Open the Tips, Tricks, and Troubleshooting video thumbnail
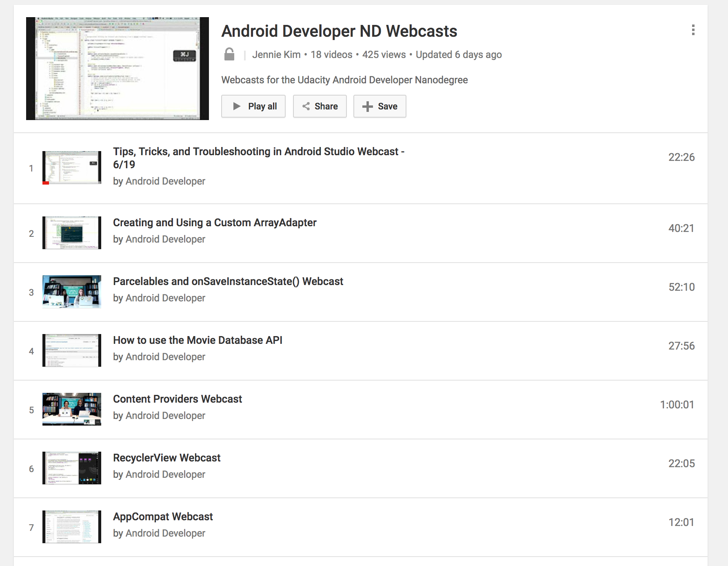Image resolution: width=728 pixels, height=566 pixels. pos(72,168)
